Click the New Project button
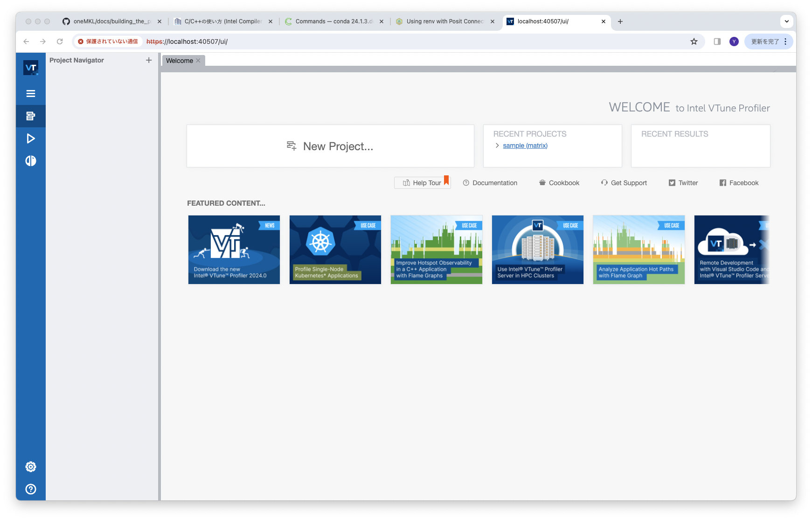The width and height of the screenshot is (812, 520). pyautogui.click(x=330, y=146)
